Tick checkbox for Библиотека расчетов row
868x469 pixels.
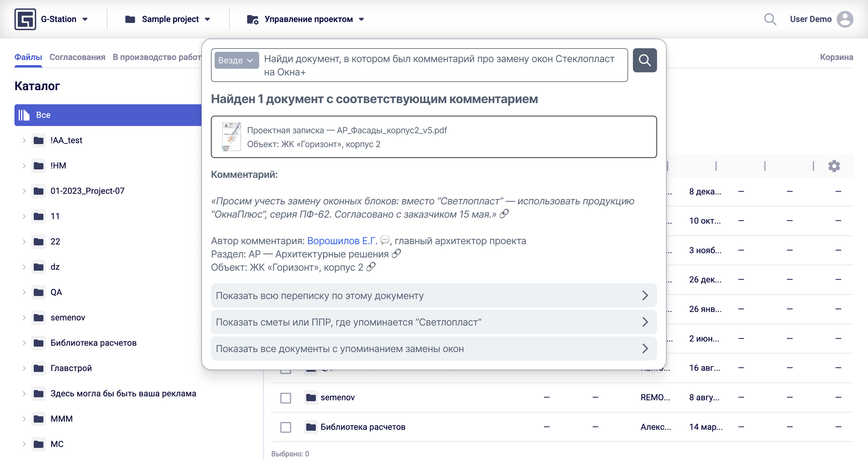click(x=285, y=427)
